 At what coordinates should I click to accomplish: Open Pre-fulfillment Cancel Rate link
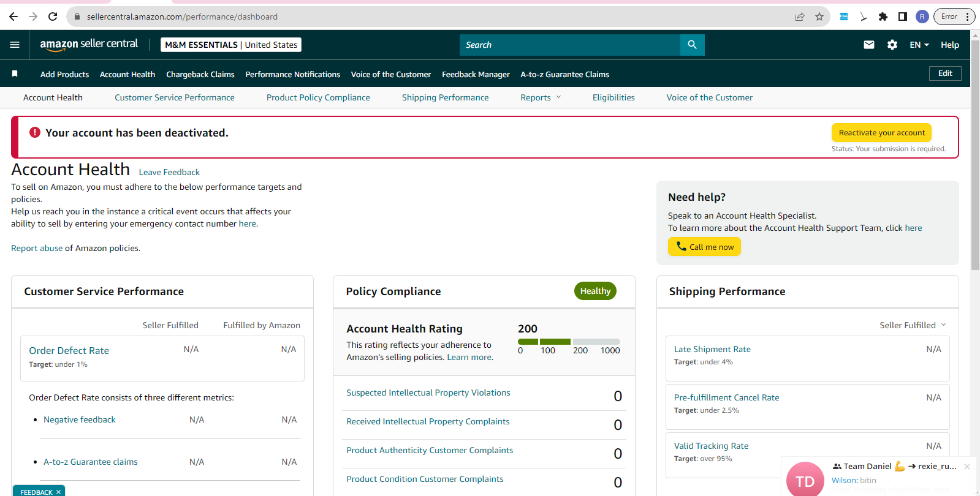pyautogui.click(x=727, y=397)
